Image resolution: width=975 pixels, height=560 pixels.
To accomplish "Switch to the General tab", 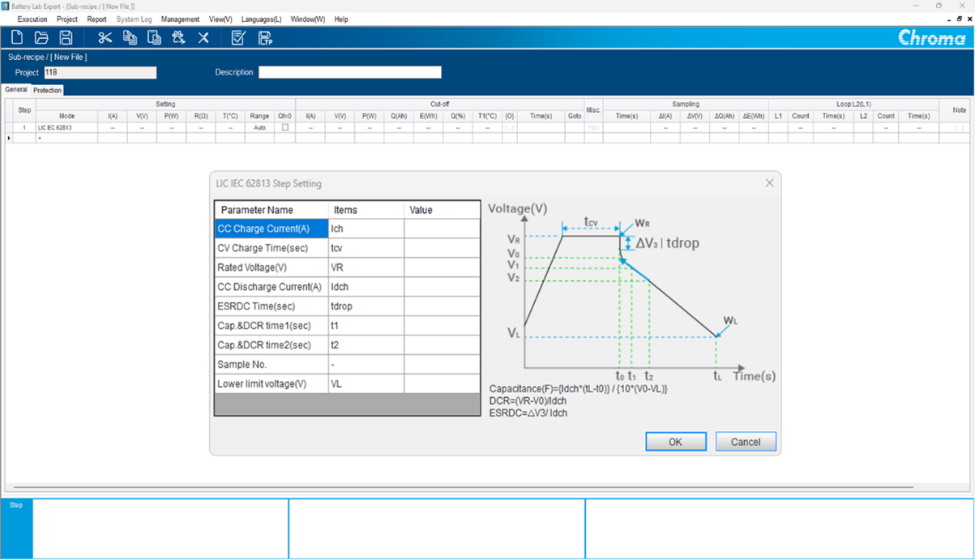I will point(16,90).
